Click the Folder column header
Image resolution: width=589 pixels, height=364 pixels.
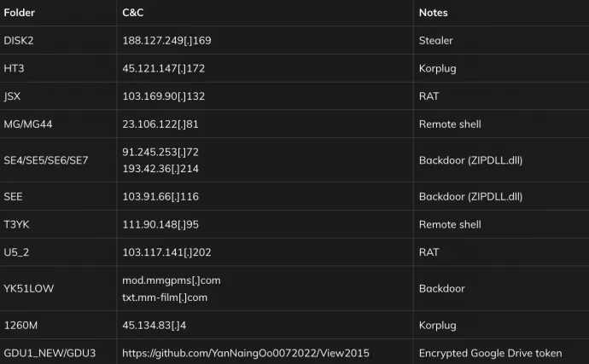[19, 13]
